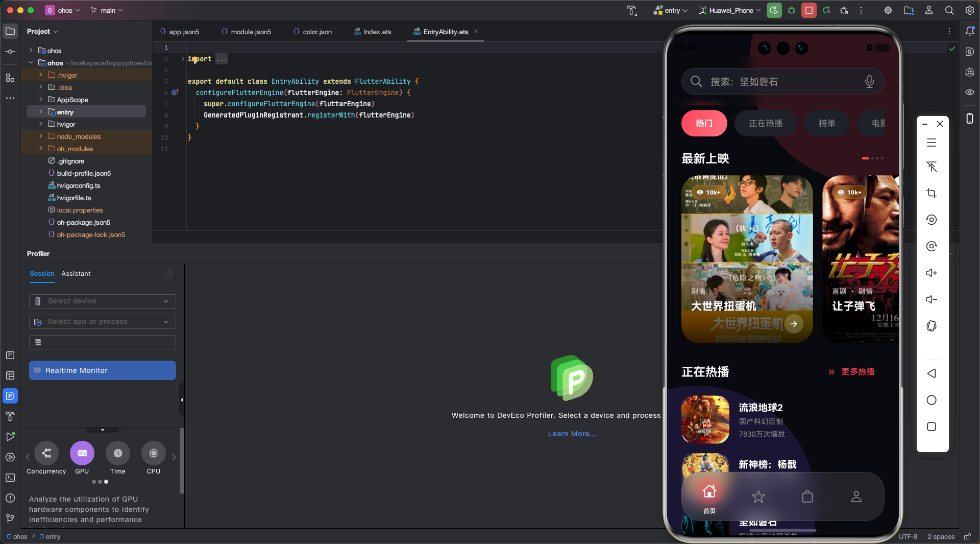The width and height of the screenshot is (980, 544).
Task: Open the ohos project dropdown in the title bar
Action: coord(63,10)
